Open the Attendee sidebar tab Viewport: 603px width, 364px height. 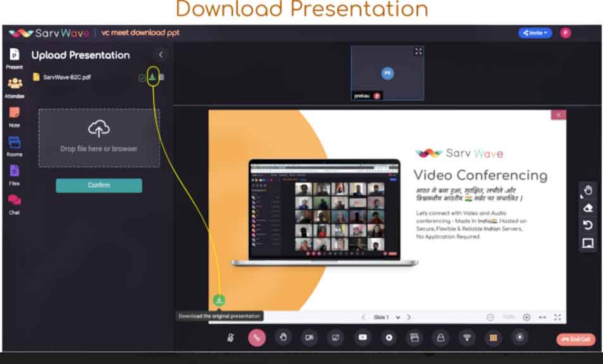point(14,87)
